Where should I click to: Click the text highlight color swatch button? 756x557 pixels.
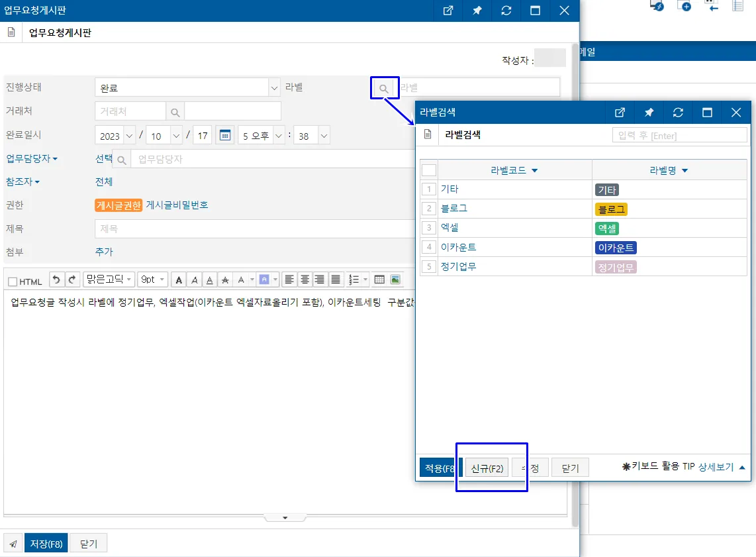[x=264, y=279]
